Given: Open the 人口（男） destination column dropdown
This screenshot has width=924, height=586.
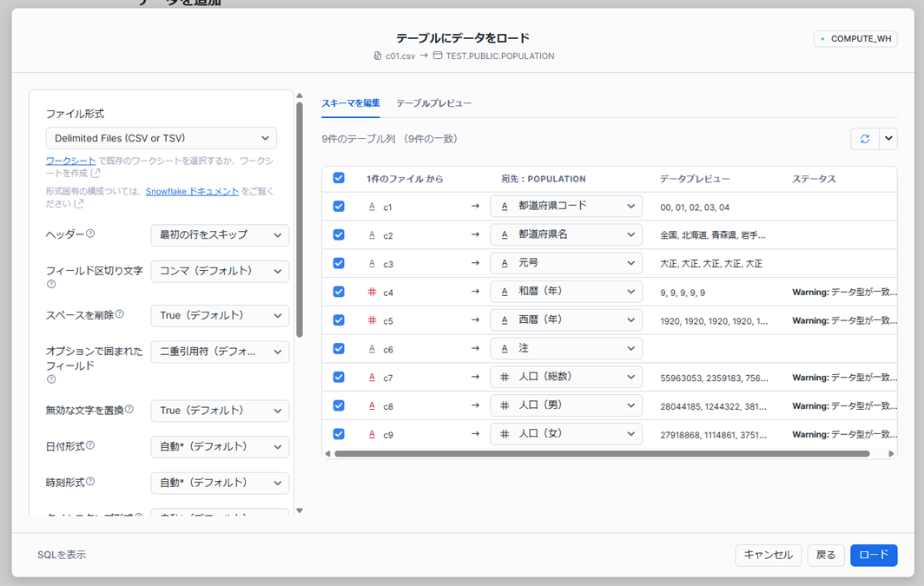Looking at the screenshot, I should (566, 405).
